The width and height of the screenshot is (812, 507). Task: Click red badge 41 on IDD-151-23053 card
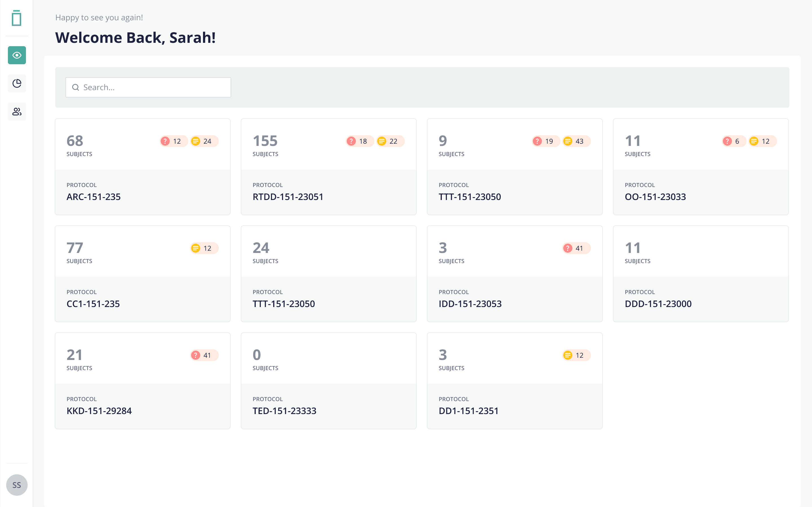[576, 248]
